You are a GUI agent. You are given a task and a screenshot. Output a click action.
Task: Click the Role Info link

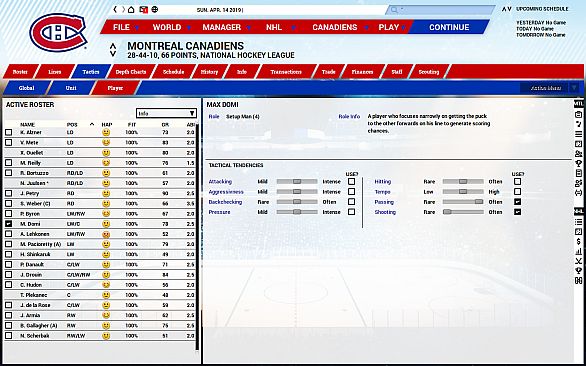tap(349, 117)
